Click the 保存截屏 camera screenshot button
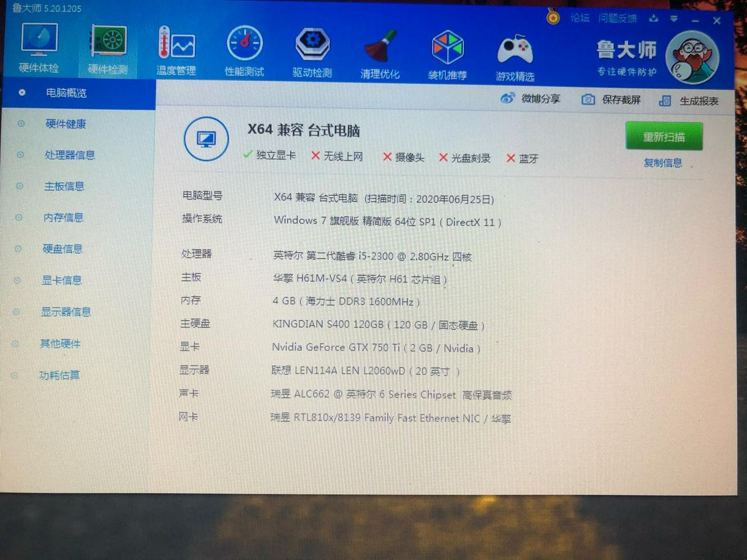The height and width of the screenshot is (560, 747). (611, 100)
